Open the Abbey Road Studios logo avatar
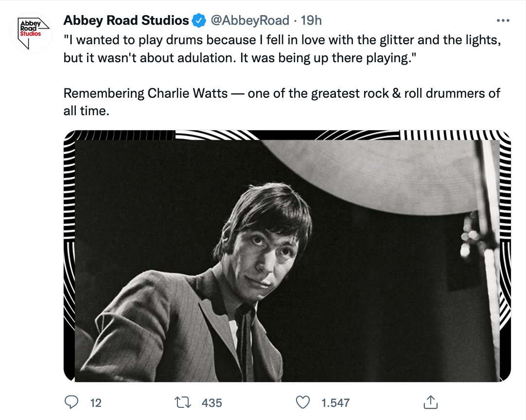This screenshot has height=420, width=526. 32,33
